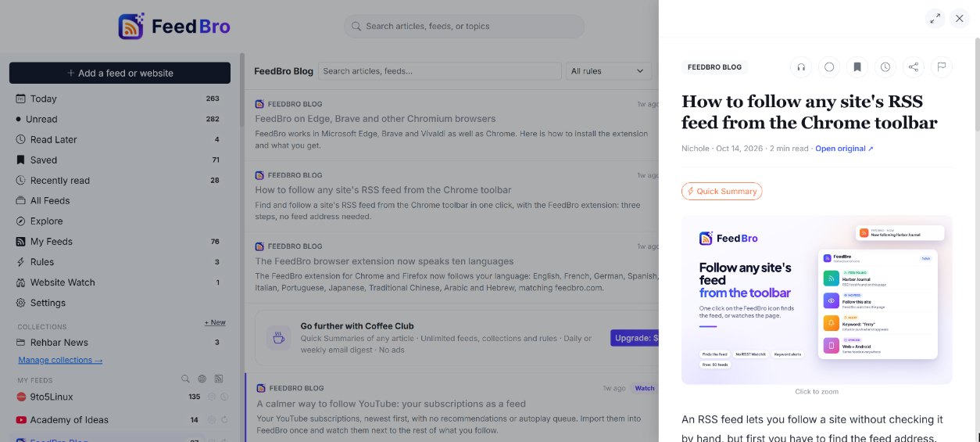Click the Quick Summary button
980x442 pixels.
(x=721, y=191)
